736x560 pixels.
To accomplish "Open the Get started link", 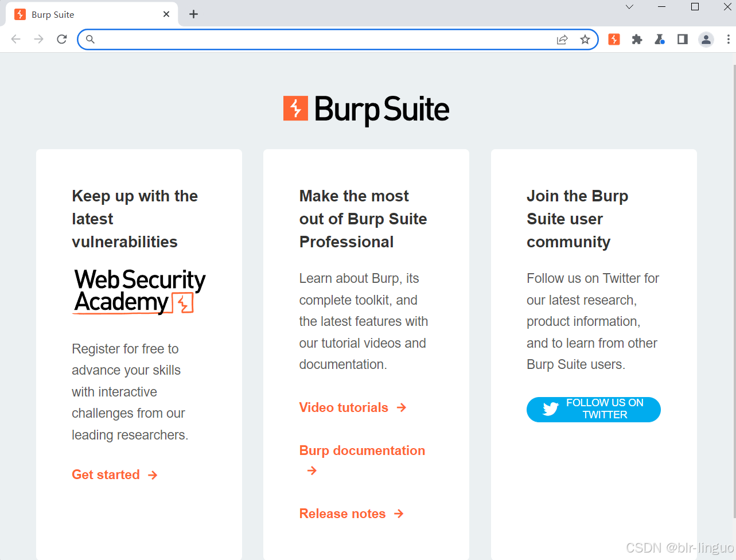I will coord(106,475).
